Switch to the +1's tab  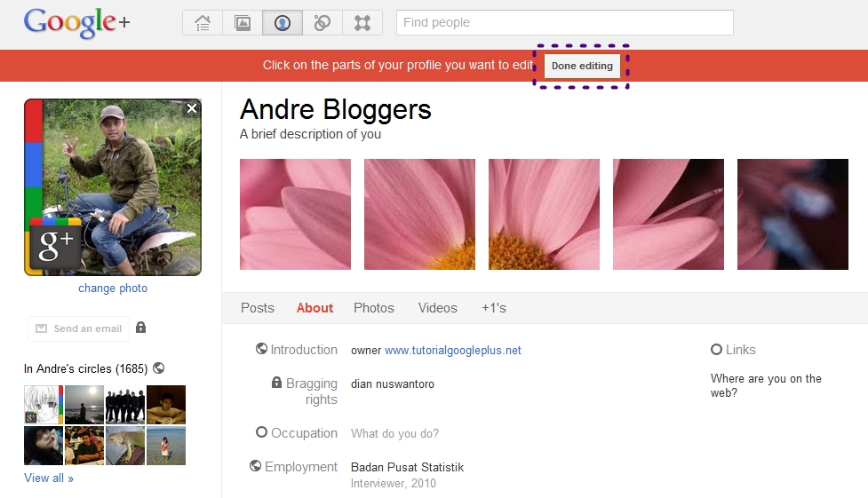(x=494, y=308)
